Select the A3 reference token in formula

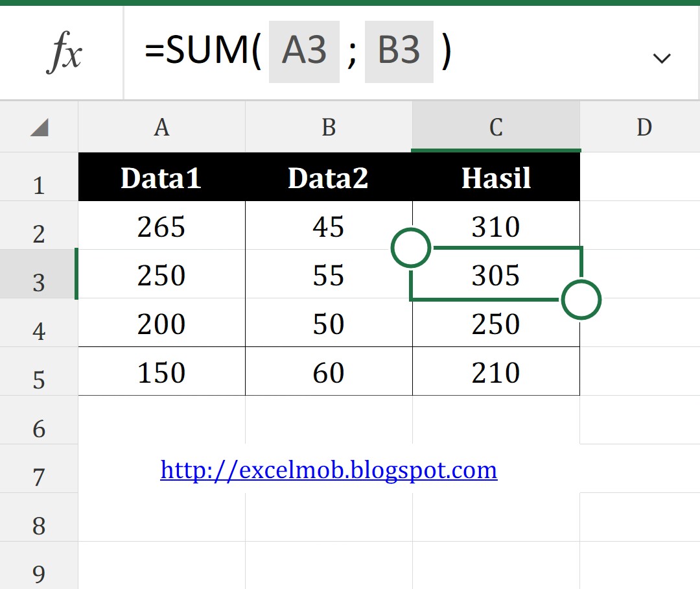pos(303,50)
